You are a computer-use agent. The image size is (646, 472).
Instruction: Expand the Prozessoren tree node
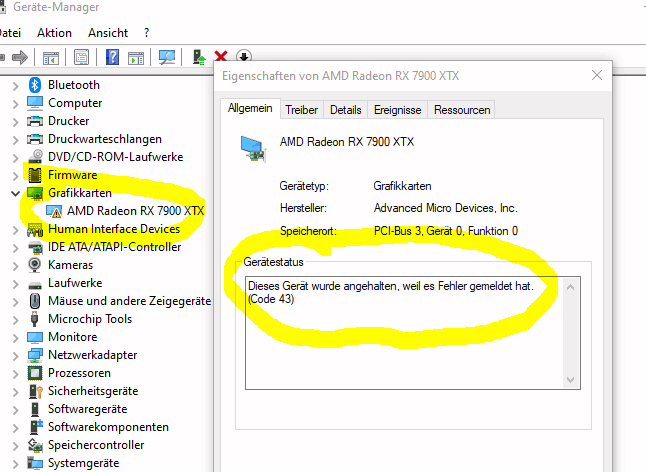pyautogui.click(x=15, y=374)
